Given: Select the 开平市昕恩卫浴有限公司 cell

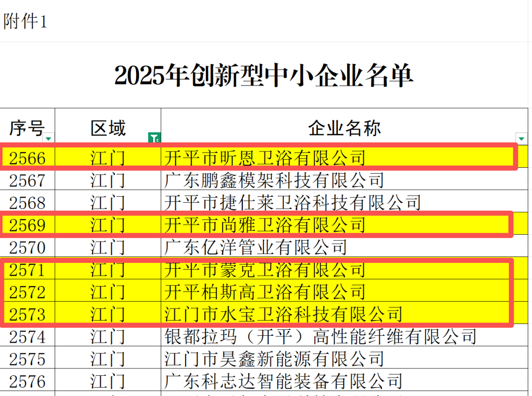Looking at the screenshot, I should [265, 158].
